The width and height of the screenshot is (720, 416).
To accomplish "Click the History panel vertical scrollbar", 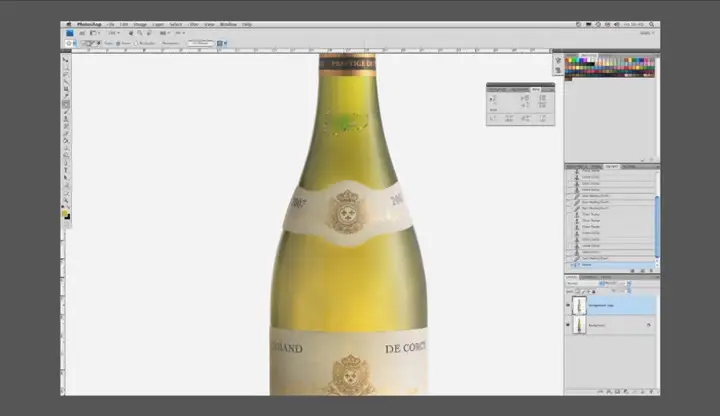I will [658, 226].
